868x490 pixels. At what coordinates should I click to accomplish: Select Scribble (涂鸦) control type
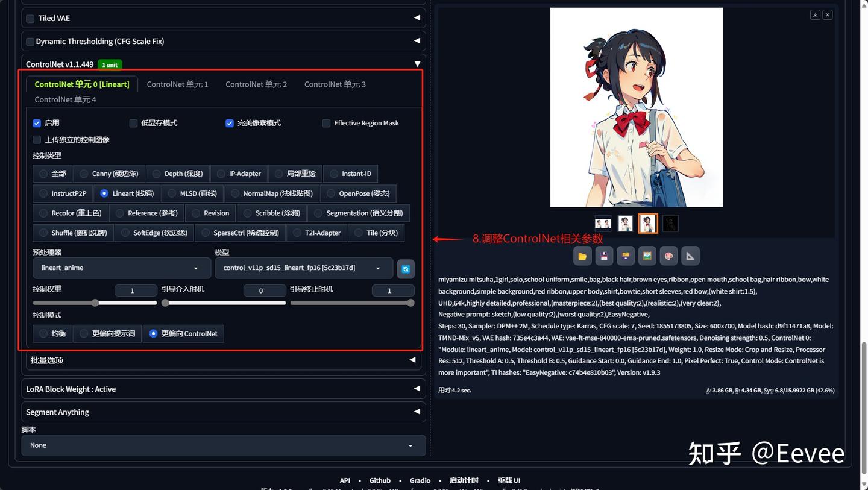click(x=272, y=213)
